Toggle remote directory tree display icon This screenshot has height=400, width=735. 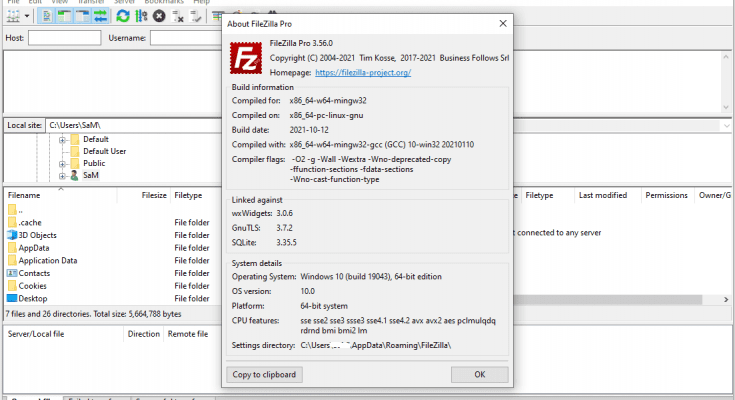tap(82, 16)
